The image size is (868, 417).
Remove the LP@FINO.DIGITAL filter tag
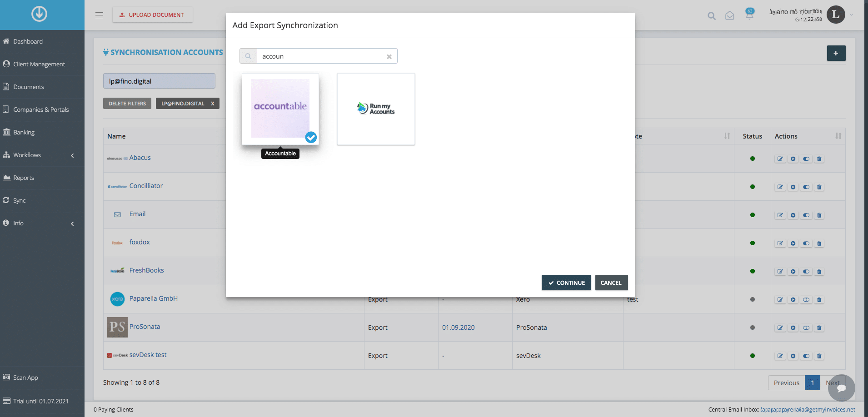[x=212, y=104]
